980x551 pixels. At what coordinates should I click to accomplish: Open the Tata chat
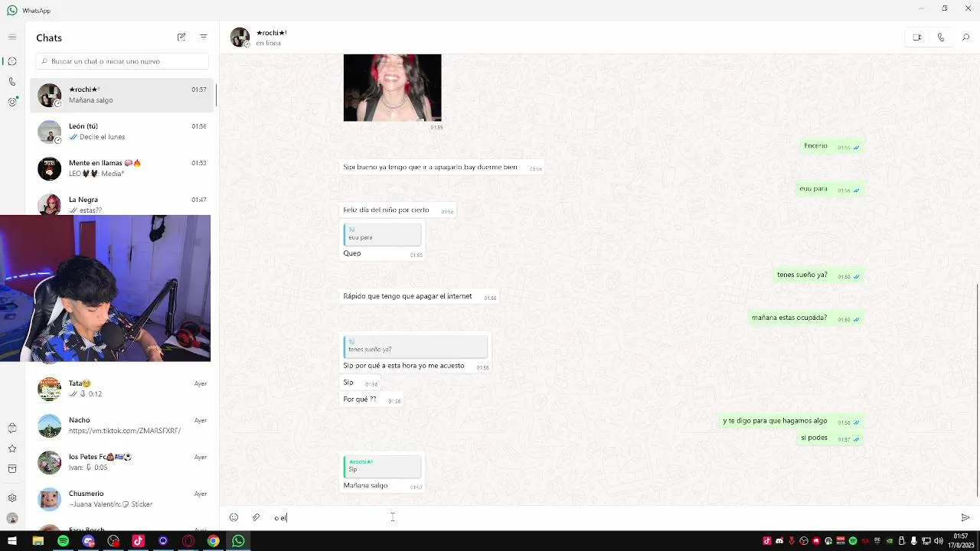(122, 389)
